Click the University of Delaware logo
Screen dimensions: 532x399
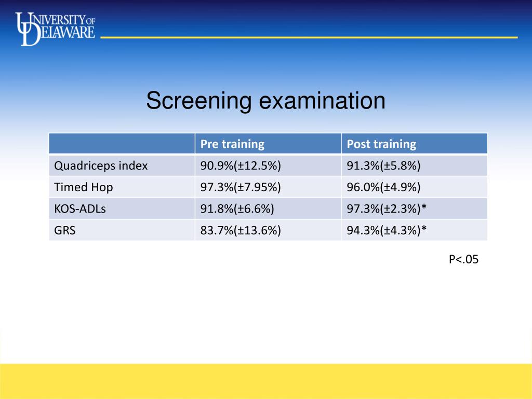55,29
